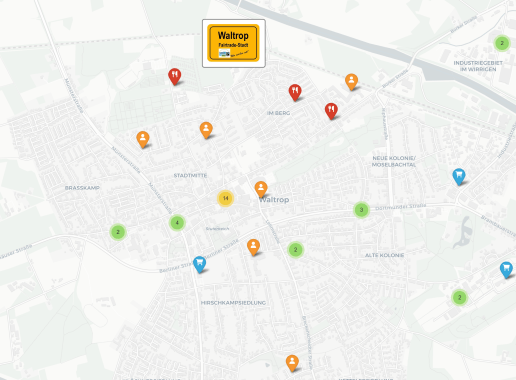Select the red restaurant pin left of the Waltrop sign
Image resolution: width=516 pixels, height=380 pixels.
175,76
